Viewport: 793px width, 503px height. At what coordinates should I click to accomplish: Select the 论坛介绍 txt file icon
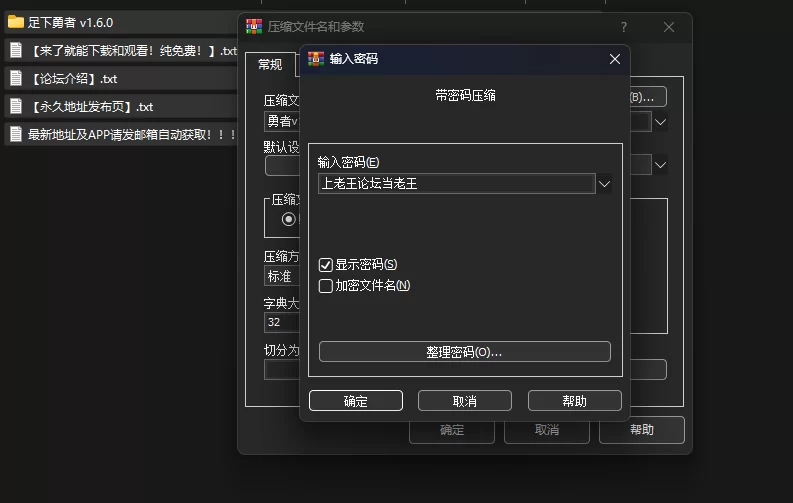[x=16, y=78]
